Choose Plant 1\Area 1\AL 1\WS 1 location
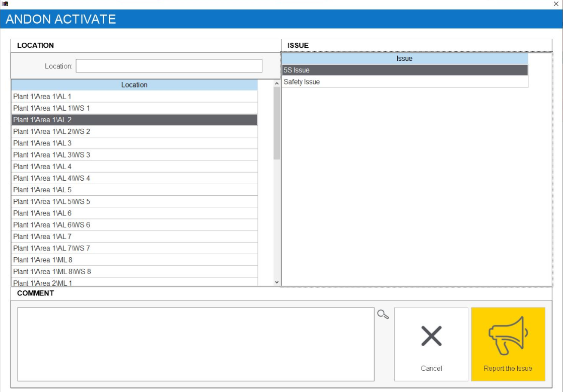Screen dimensions: 563x392 (x=134, y=108)
